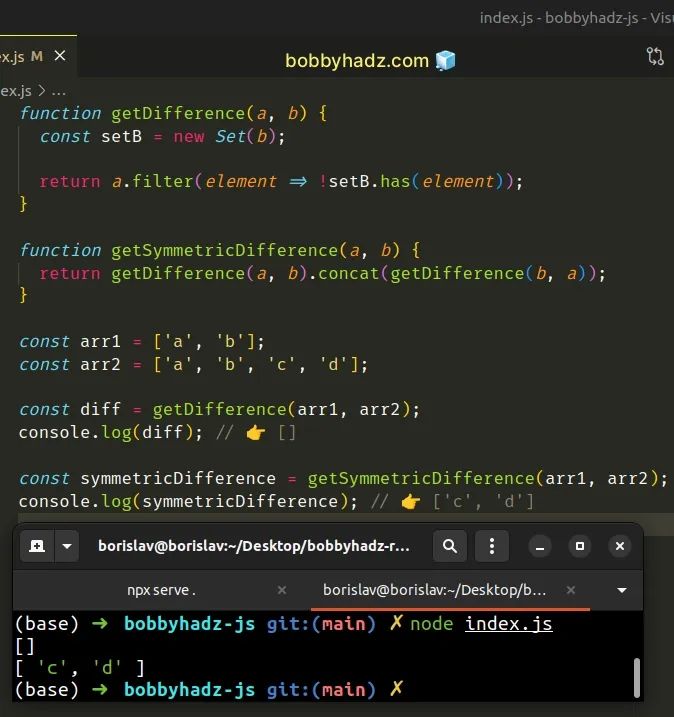Viewport: 674px width, 717px height.
Task: Click the 'const arr1' declaration line
Action: 142,342
